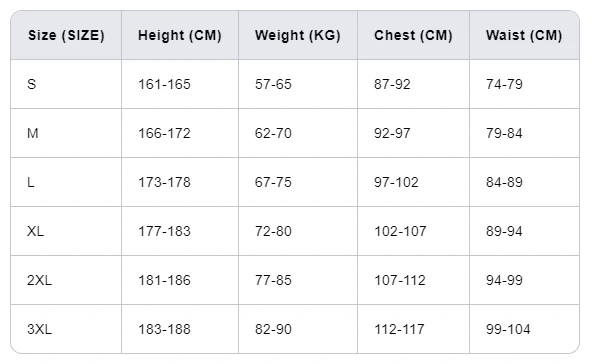Click chest value 87-92
592x364 pixels.
point(392,84)
